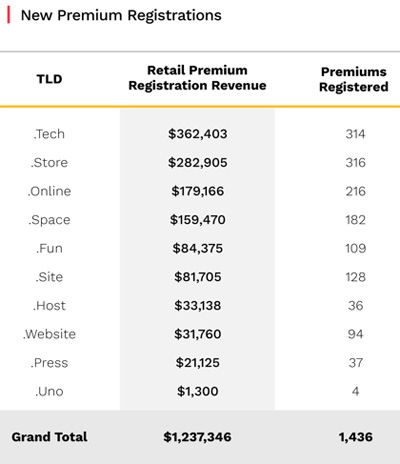Select the TLD column header

point(49,79)
